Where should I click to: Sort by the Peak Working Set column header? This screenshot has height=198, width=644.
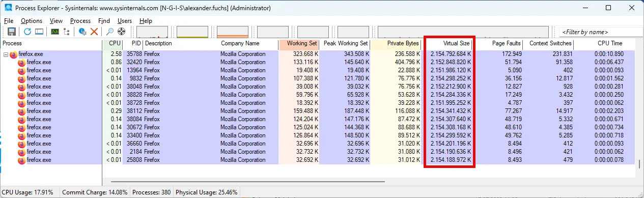click(x=345, y=44)
